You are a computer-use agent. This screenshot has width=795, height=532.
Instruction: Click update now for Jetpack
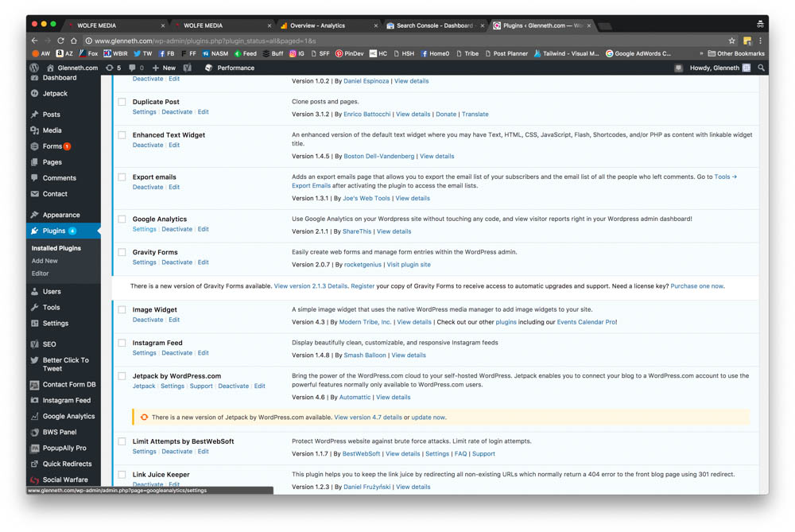[x=428, y=417]
